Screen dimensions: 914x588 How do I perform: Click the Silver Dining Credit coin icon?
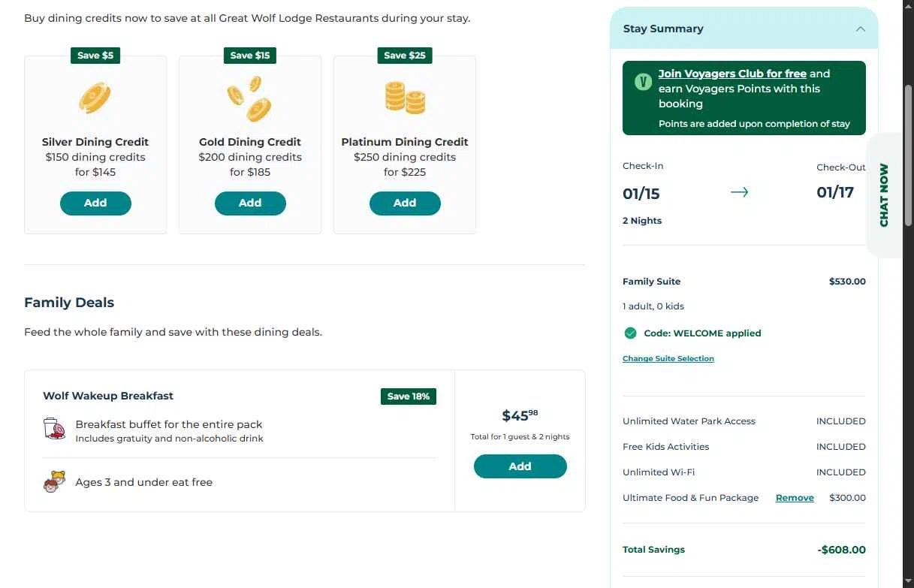(95, 98)
